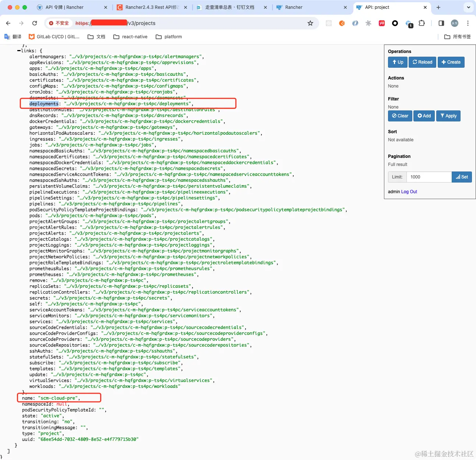Image resolution: width=476 pixels, height=460 pixels.
Task: Open a new browser tab with plus
Action: click(x=438, y=7)
